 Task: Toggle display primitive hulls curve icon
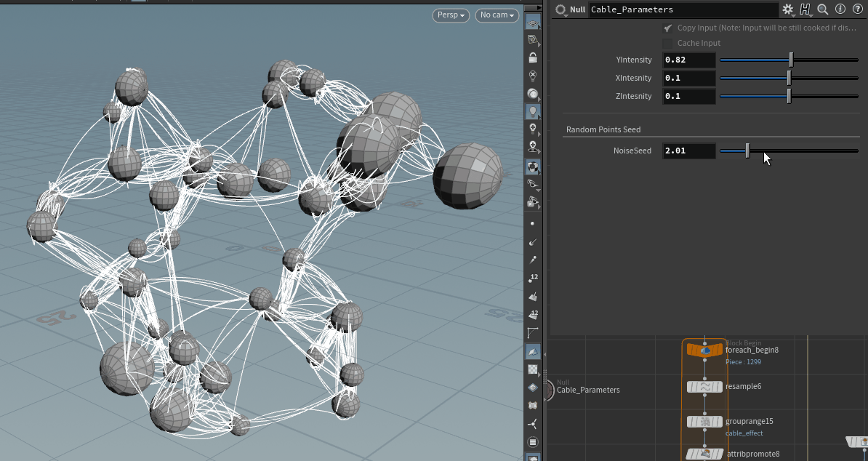point(533,332)
